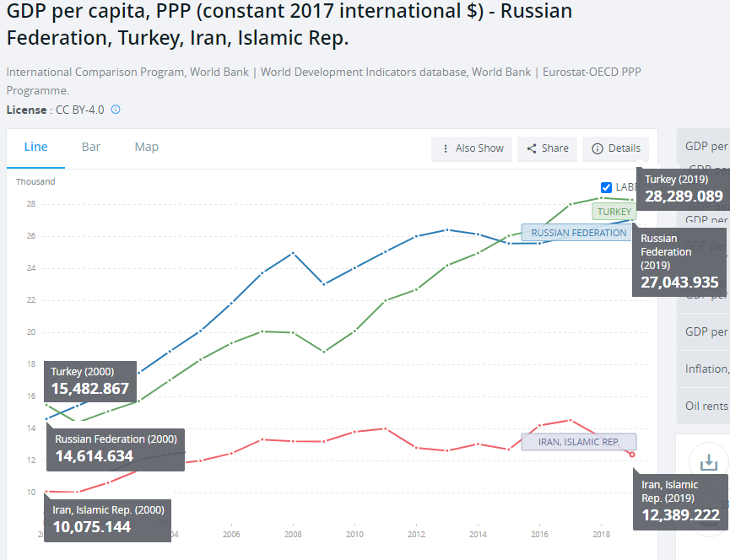Viewport: 730px width, 560px height.
Task: Open the Also Show menu
Action: click(x=472, y=148)
